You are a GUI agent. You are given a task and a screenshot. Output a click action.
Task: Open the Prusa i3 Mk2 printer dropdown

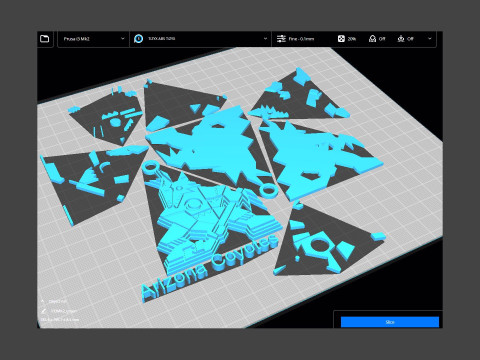(x=93, y=39)
